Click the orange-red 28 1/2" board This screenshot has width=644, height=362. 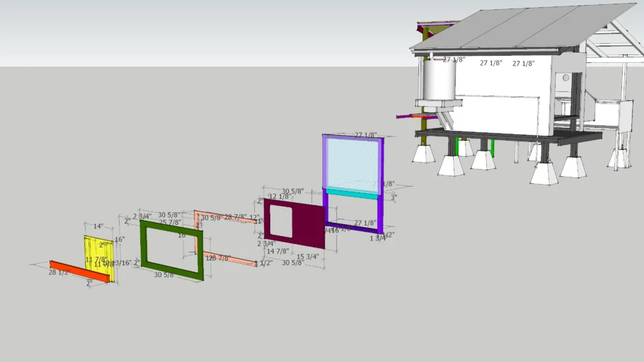(x=79, y=271)
